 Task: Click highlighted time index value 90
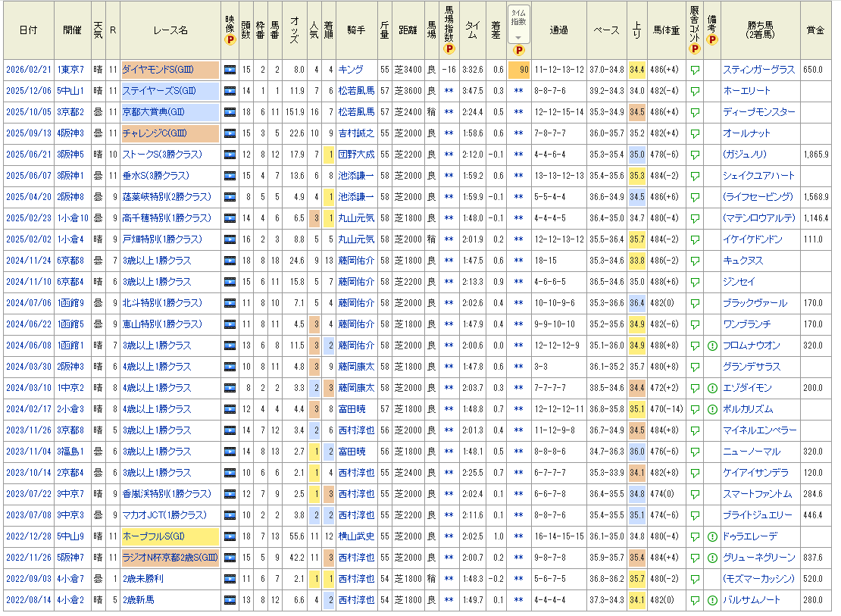pos(519,70)
